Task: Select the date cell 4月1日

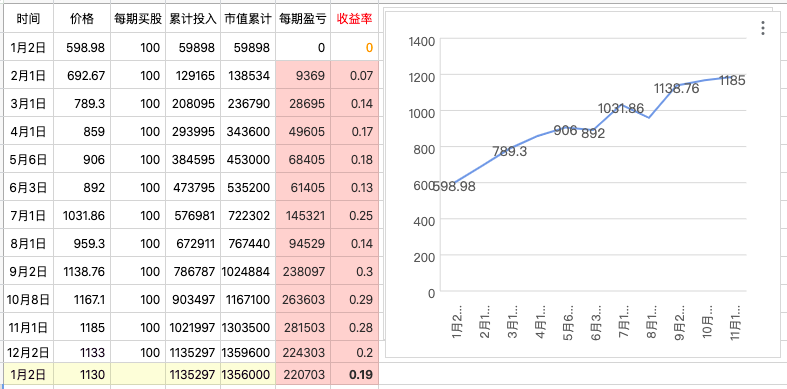Action: coord(28,132)
